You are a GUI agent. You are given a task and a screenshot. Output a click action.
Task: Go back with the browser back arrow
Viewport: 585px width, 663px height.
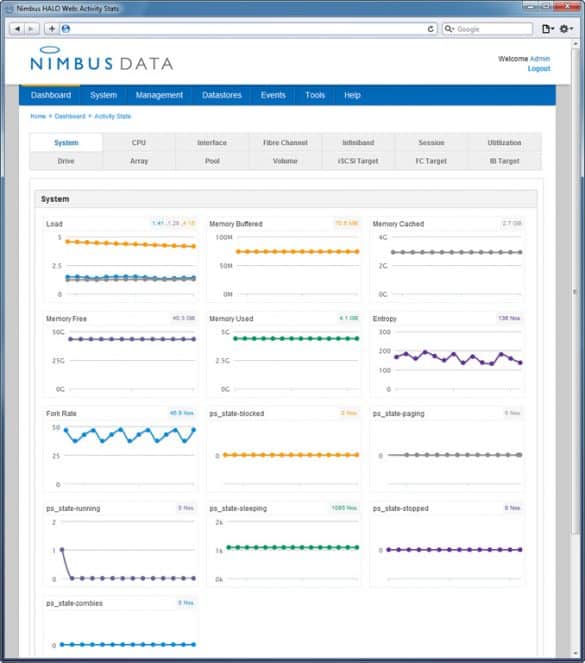17,29
